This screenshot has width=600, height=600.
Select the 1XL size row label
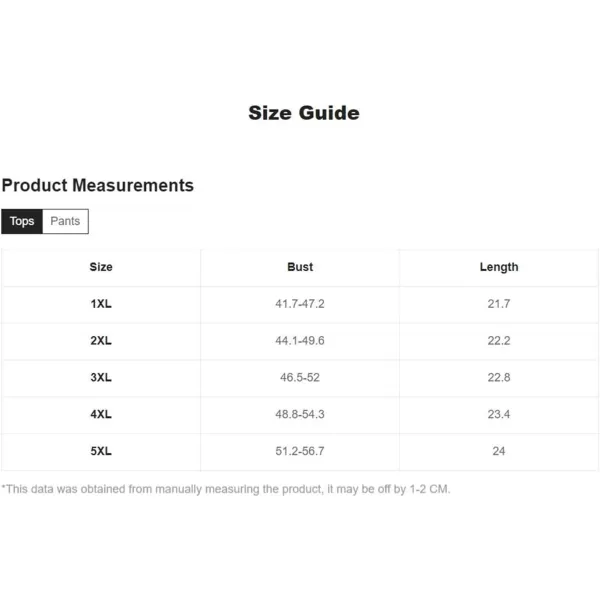pos(101,304)
